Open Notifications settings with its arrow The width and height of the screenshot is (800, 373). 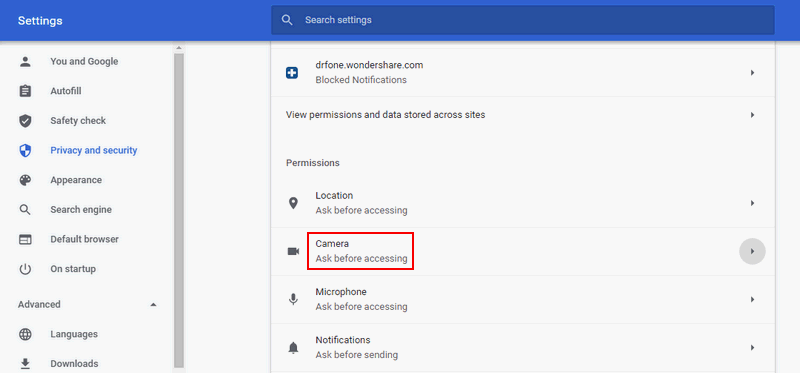pyautogui.click(x=752, y=348)
